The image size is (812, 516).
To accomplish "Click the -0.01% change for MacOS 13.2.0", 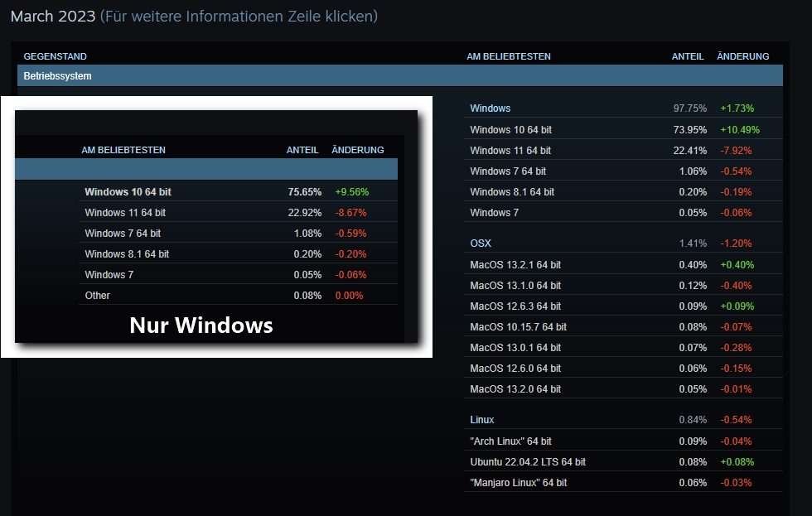I will [736, 388].
